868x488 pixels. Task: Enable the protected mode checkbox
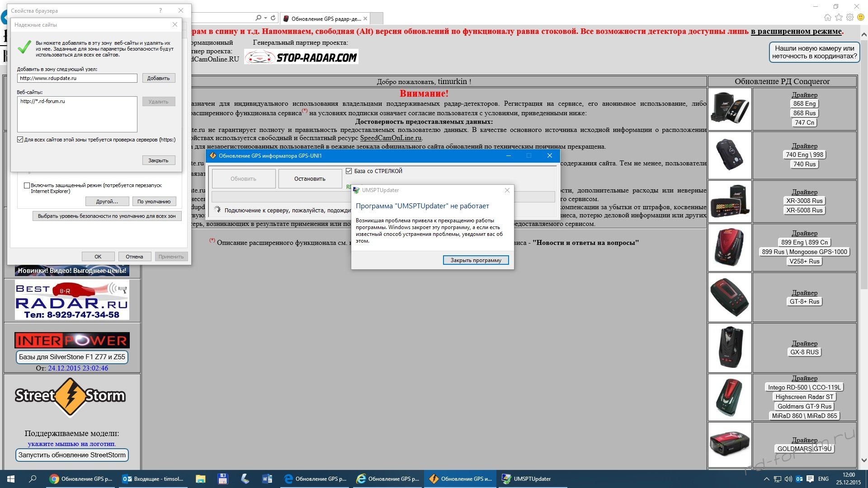[27, 185]
